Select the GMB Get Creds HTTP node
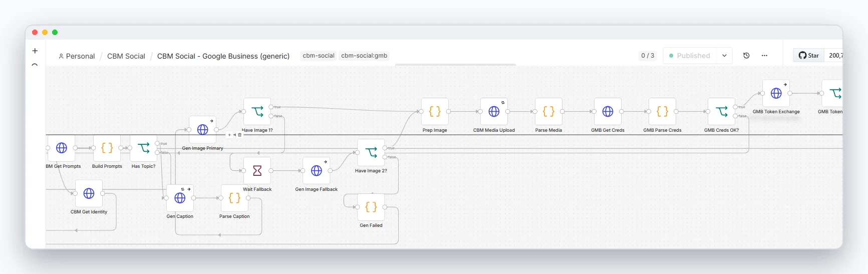Screen dimensions: 868x274 608,112
